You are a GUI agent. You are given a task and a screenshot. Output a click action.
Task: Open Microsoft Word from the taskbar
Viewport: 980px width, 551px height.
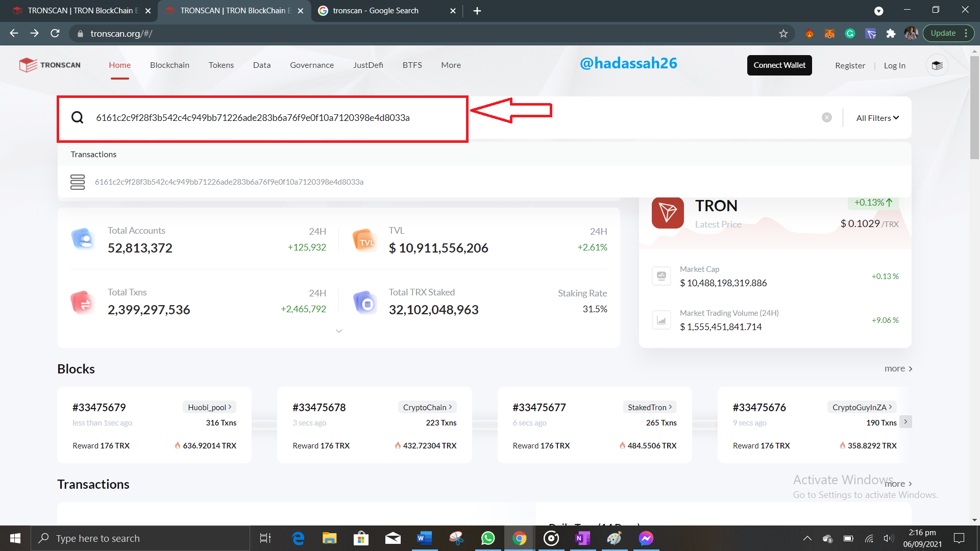click(x=424, y=538)
